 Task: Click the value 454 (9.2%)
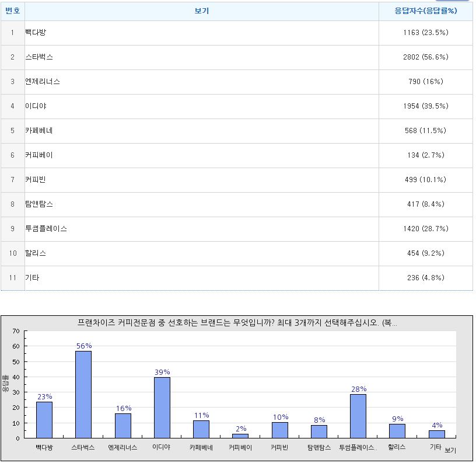(x=426, y=253)
